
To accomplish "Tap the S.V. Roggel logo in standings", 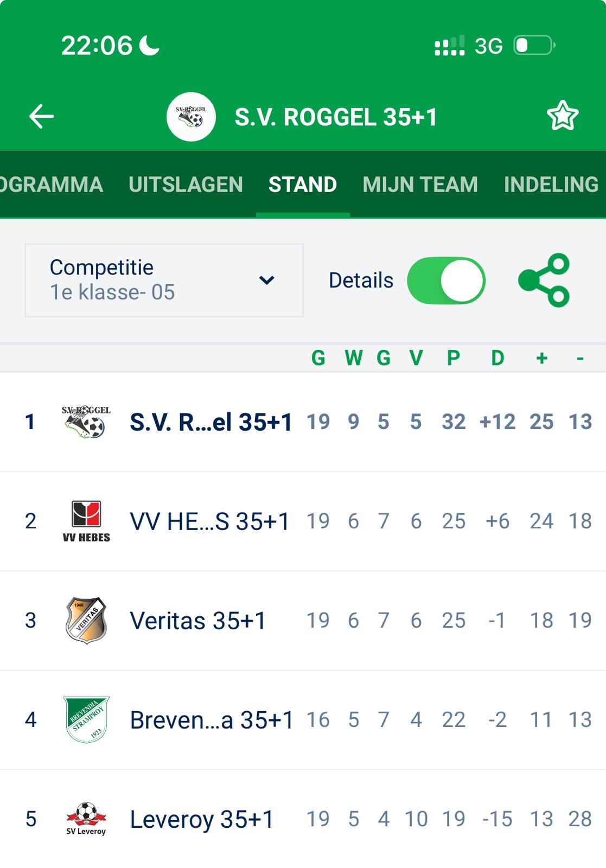I will [86, 422].
